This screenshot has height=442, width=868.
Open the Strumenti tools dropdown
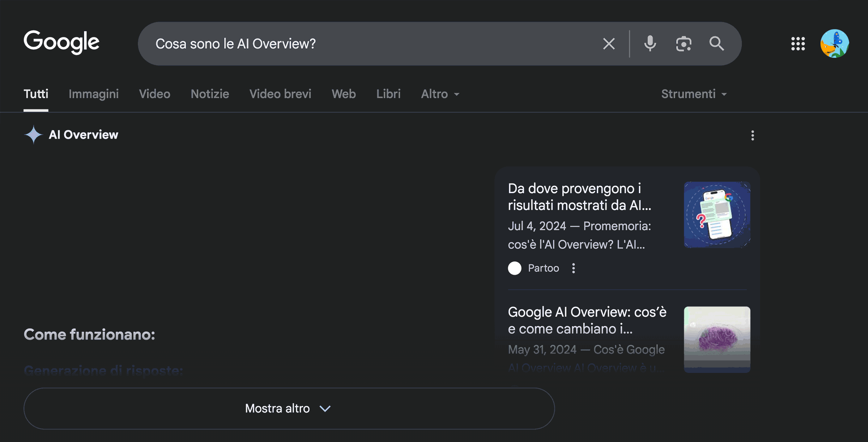coord(693,94)
